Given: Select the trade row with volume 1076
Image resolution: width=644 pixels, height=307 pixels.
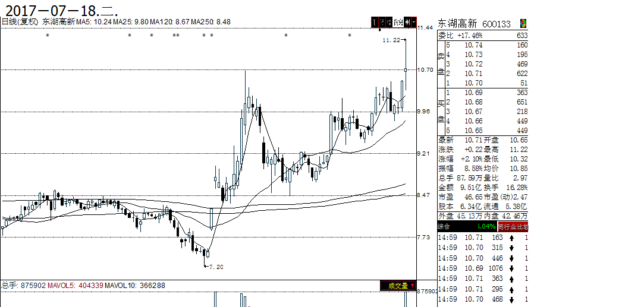Looking at the screenshot, I should tap(483, 268).
